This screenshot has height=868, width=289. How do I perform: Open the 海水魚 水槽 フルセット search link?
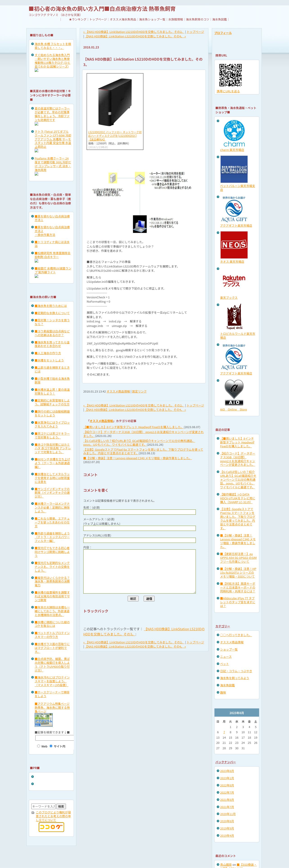(52, 46)
